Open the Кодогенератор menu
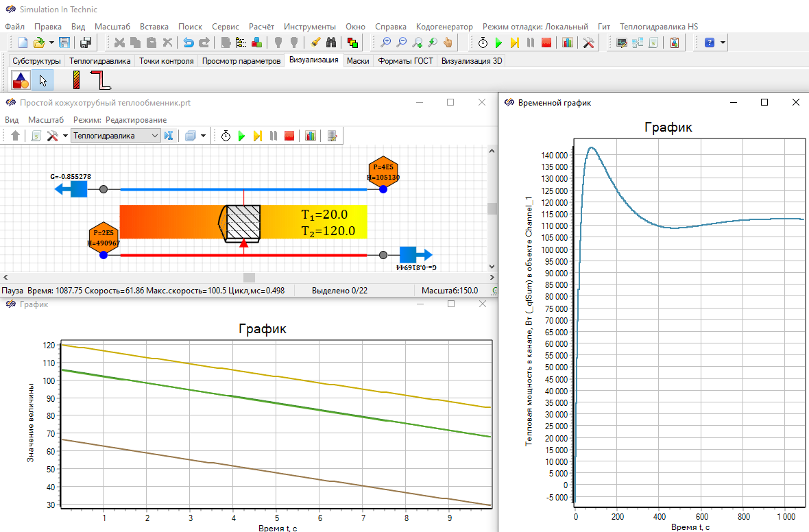 tap(444, 26)
